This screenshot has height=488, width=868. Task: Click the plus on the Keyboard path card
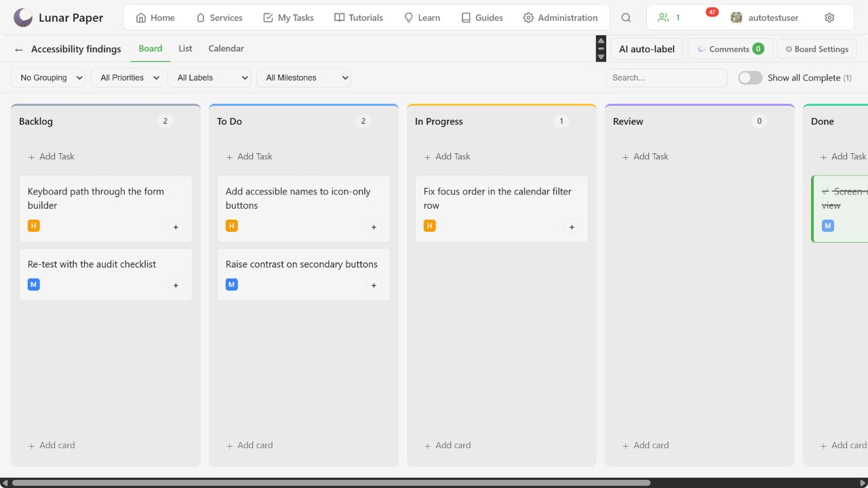(176, 226)
